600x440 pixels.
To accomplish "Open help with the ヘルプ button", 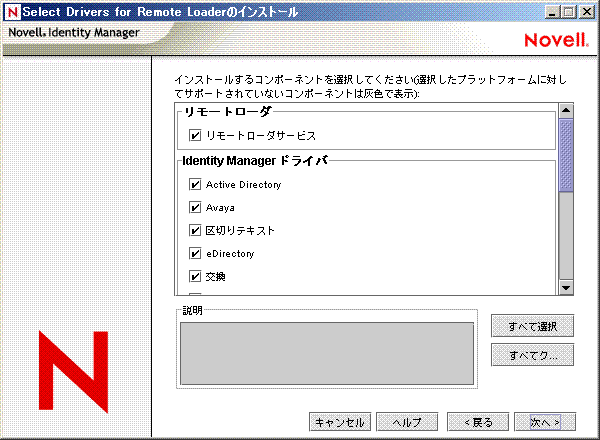I will point(407,422).
